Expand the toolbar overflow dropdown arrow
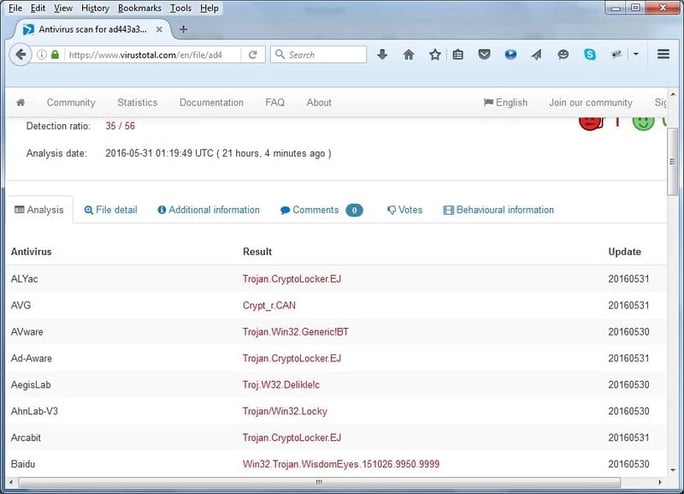This screenshot has height=494, width=684. (x=636, y=55)
